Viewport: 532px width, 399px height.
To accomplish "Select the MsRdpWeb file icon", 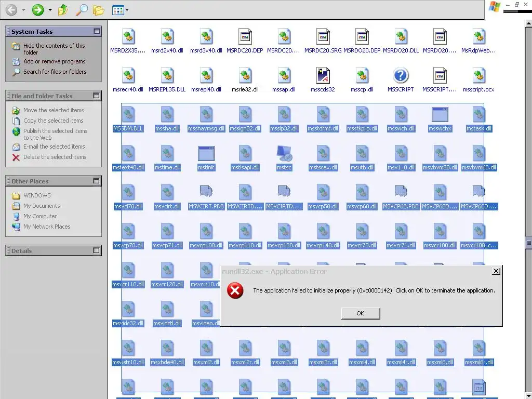I will 478,36.
